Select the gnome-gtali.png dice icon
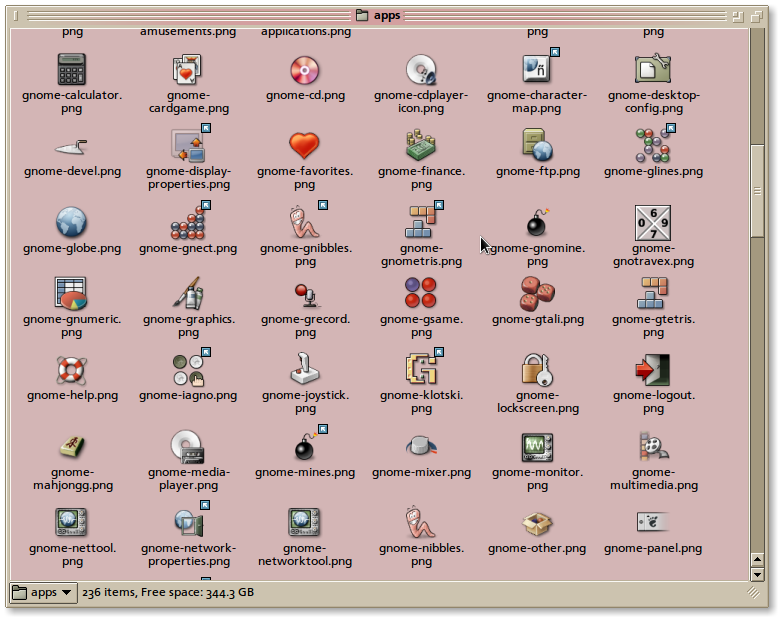The image size is (778, 617). pos(537,294)
